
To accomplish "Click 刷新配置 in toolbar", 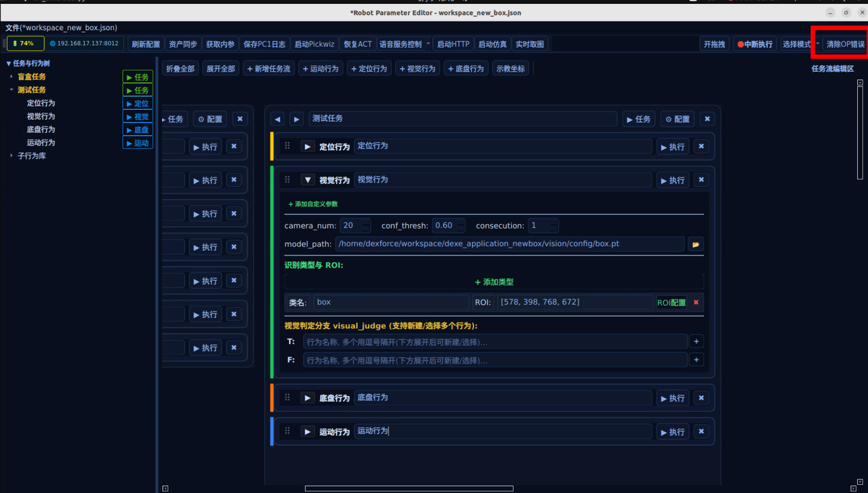I will (146, 44).
